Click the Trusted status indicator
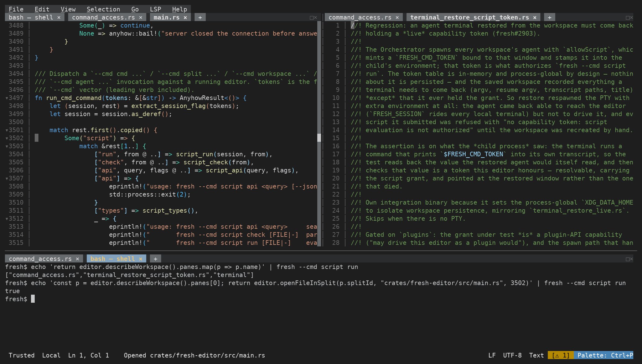This screenshot has height=364, width=642. pyautogui.click(x=22, y=355)
